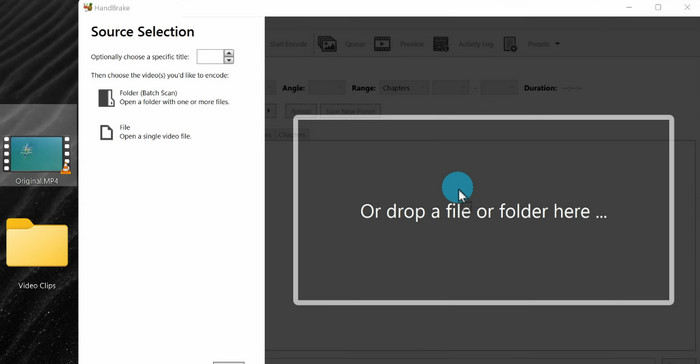Expand the Presets dropdown arrow

[x=557, y=44]
